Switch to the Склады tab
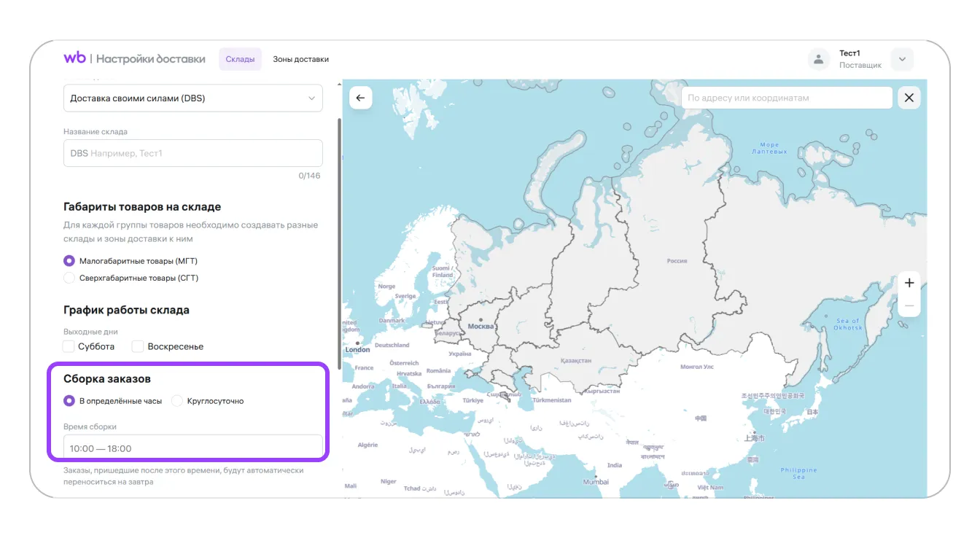980x538 pixels. click(240, 59)
